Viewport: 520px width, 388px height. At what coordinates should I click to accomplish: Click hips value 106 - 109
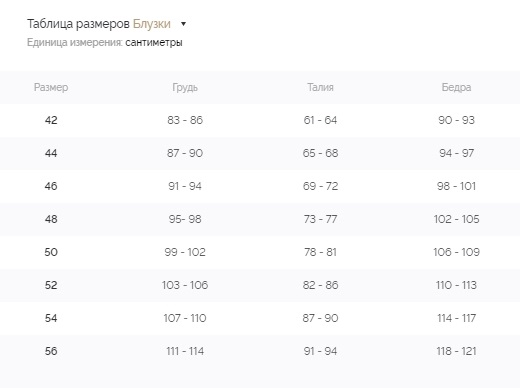point(456,252)
